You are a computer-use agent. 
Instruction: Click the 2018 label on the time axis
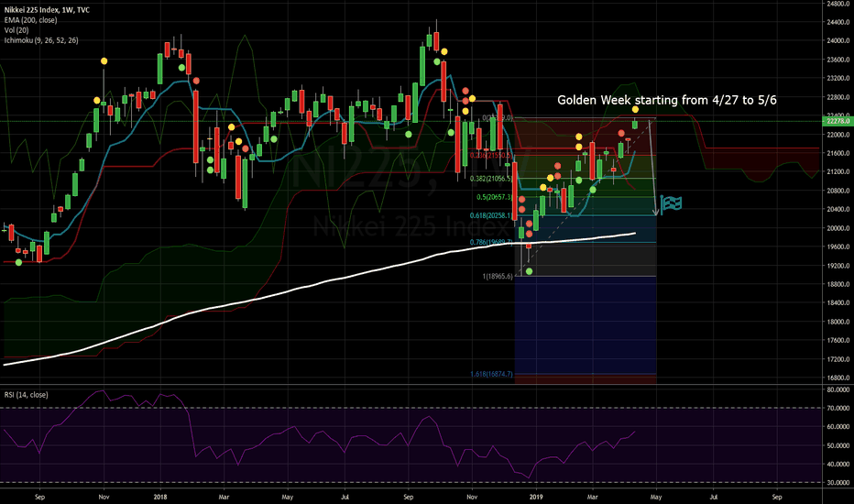point(160,497)
